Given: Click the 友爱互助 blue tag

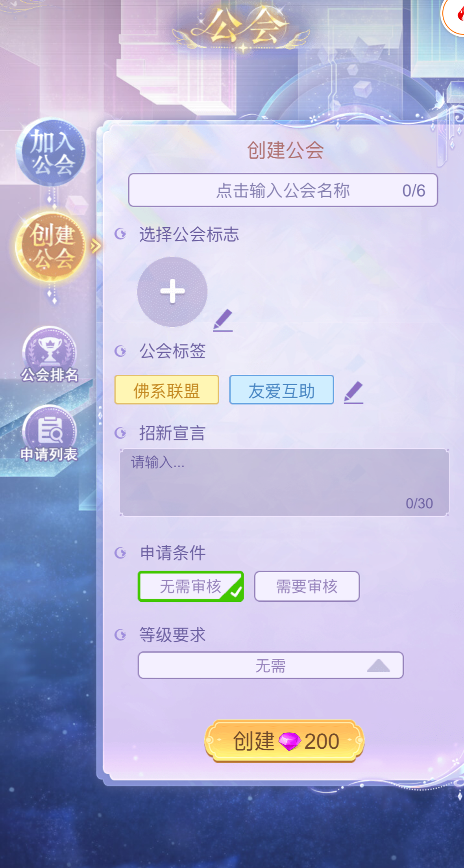Looking at the screenshot, I should click(282, 390).
